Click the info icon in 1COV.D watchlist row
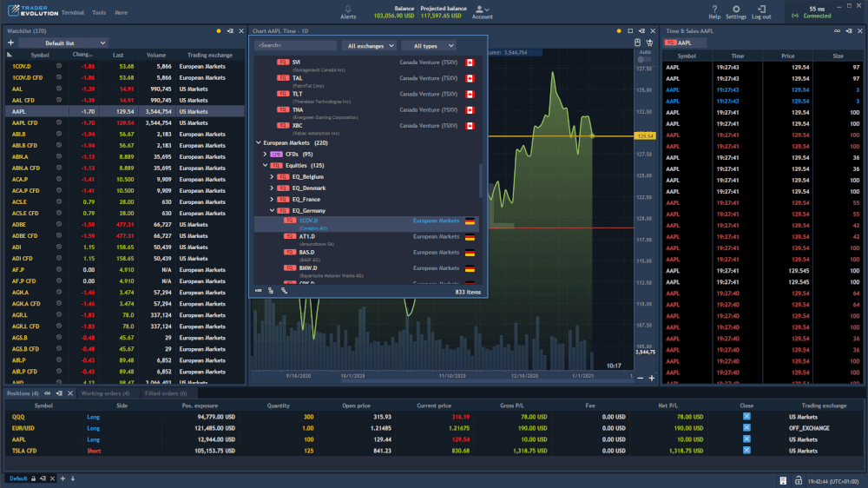This screenshot has height=488, width=868. [59, 67]
